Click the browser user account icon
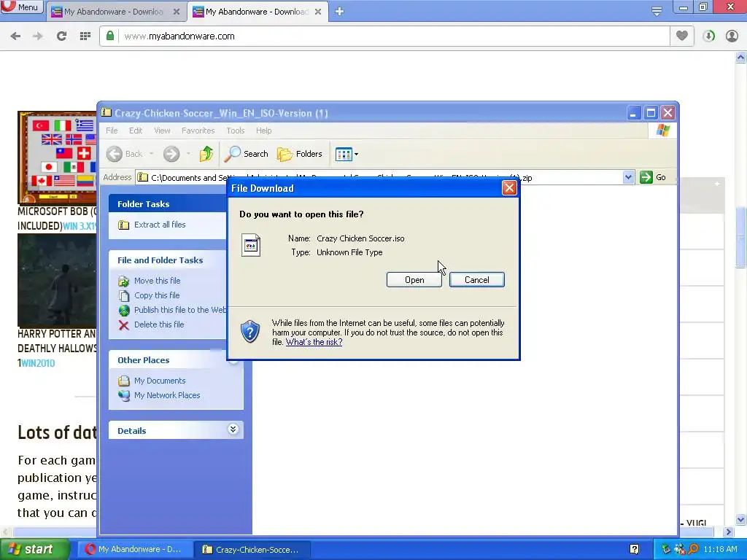747x560 pixels. (x=732, y=36)
